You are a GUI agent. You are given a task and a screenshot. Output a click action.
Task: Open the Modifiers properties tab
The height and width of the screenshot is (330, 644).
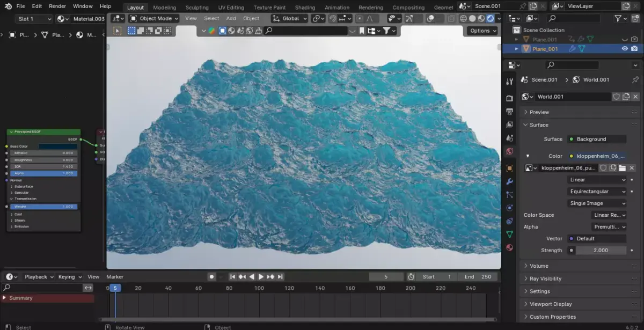(x=509, y=182)
